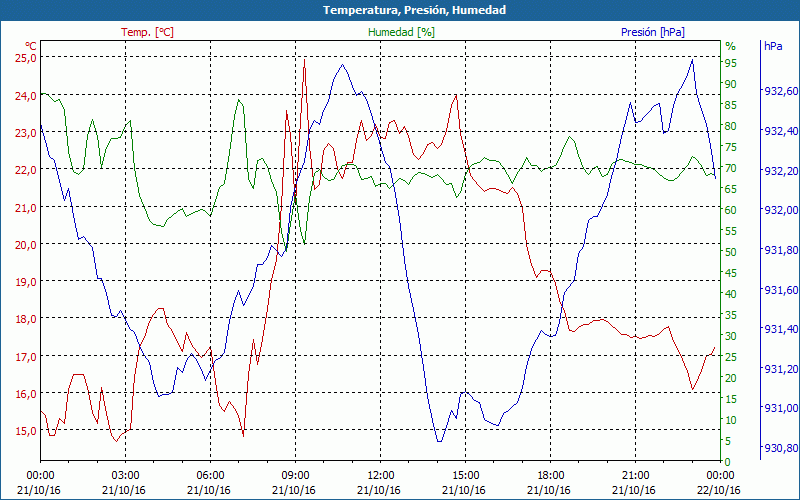The width and height of the screenshot is (800, 500).
Task: Select the red Temp. [°C] legend label
Action: [147, 32]
